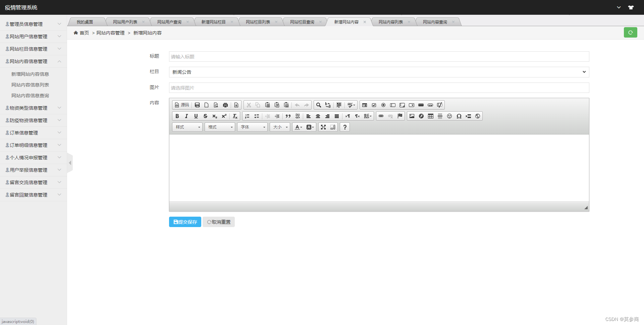The width and height of the screenshot is (644, 325).
Task: Open the 栏目 新闻公告 select box
Action: pos(379,72)
